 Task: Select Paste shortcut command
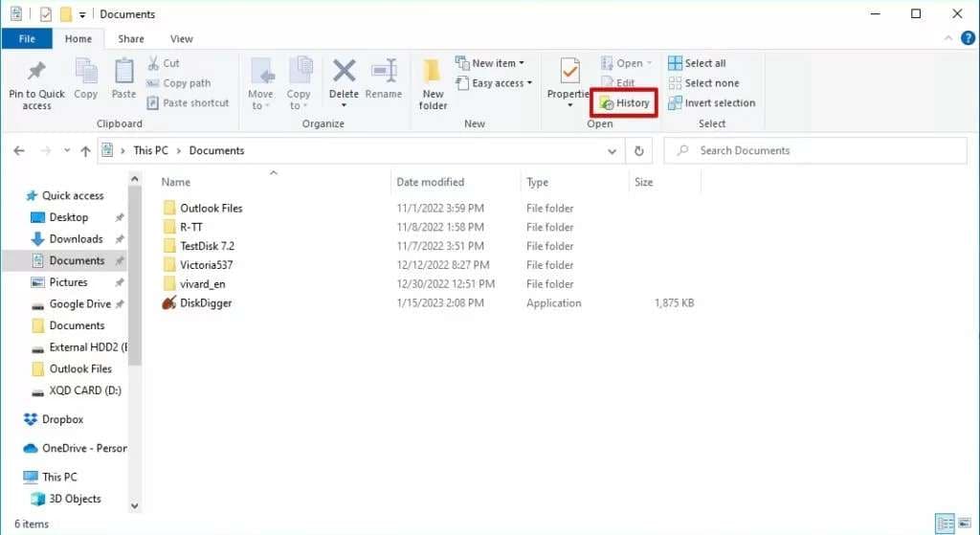coord(189,103)
